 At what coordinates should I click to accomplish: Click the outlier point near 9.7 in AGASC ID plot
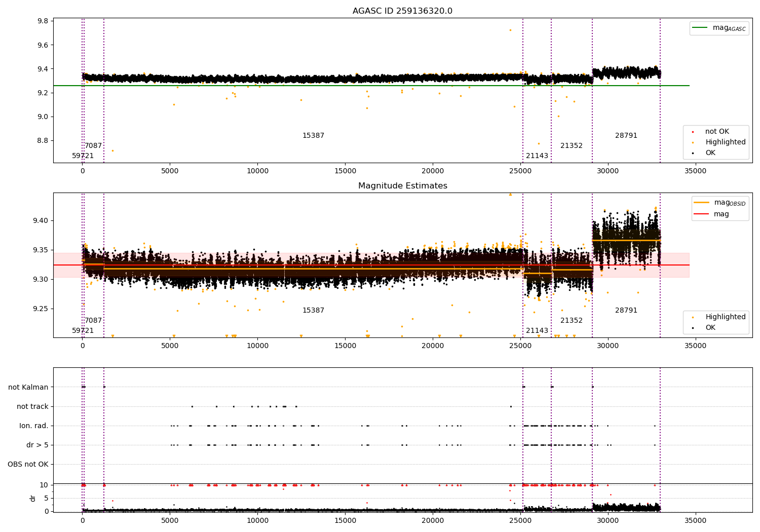pyautogui.click(x=510, y=30)
